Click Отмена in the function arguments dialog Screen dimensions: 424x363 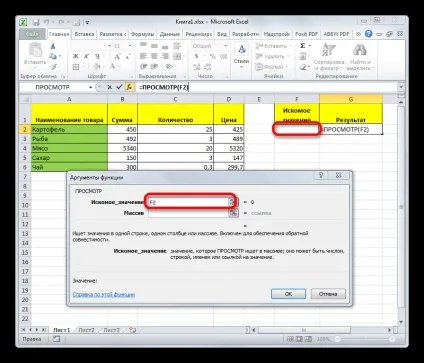pos(328,294)
